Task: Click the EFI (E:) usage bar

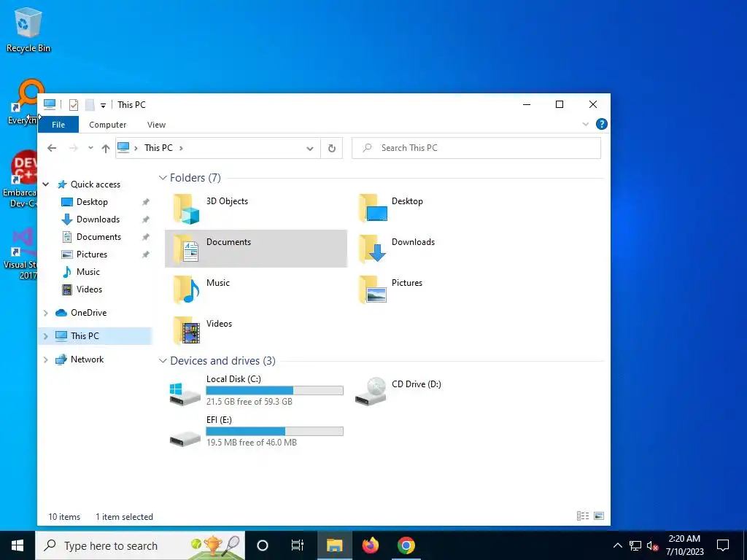Action: click(x=274, y=432)
